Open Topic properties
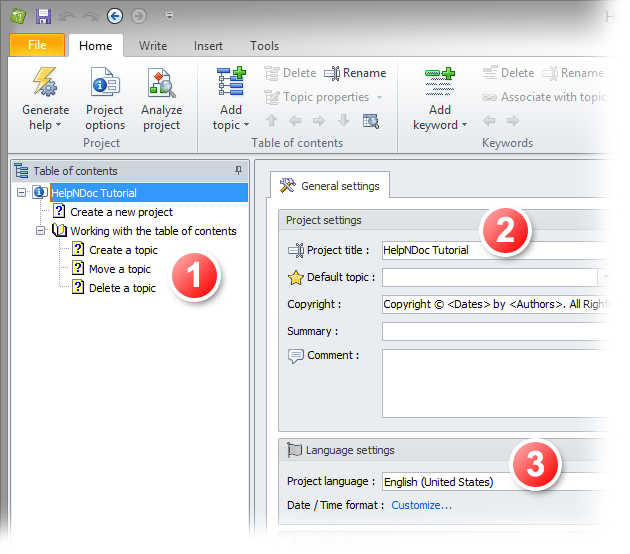Viewport: 630px width, 554px height. 316,97
